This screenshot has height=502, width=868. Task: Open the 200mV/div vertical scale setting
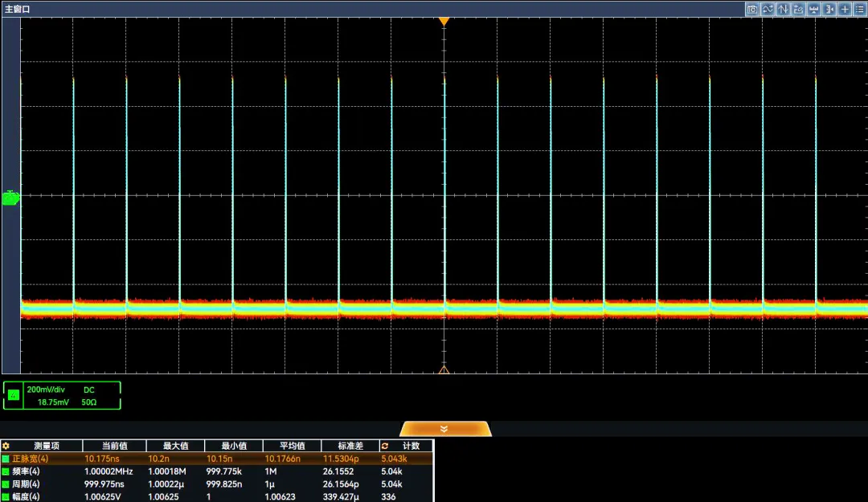pos(46,389)
